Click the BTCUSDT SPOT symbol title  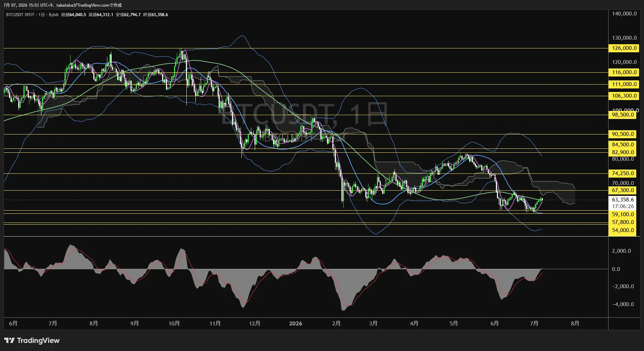[20, 15]
